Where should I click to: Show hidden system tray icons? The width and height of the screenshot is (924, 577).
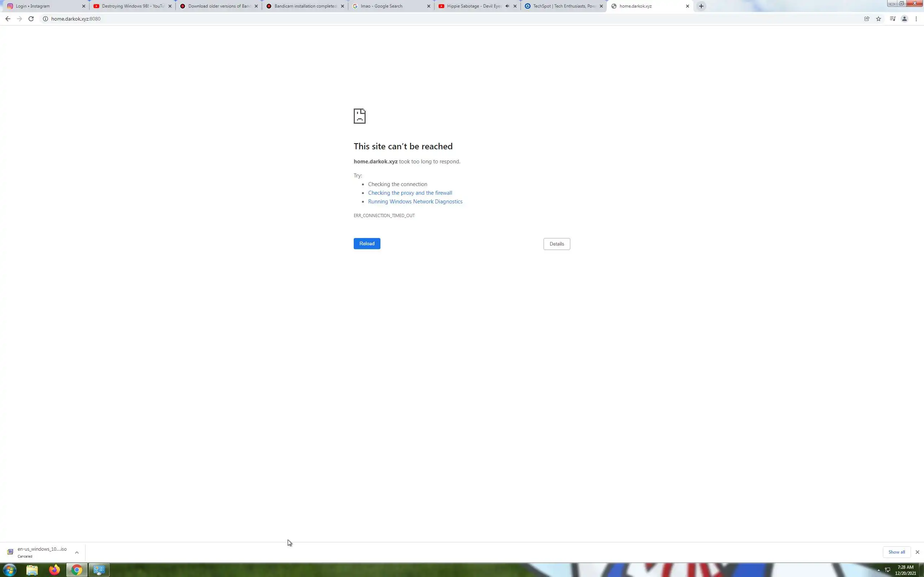[879, 570]
